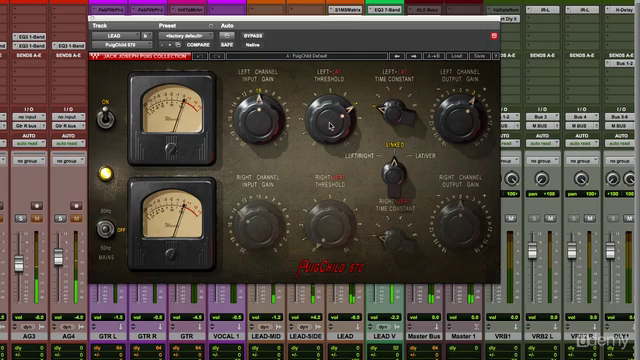Toggle record enable on AG4 track

click(x=76, y=206)
